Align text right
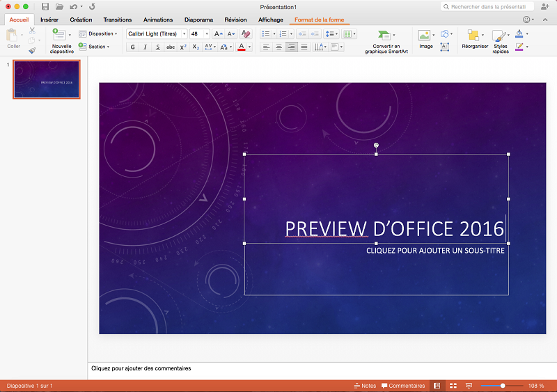Image resolution: width=557 pixels, height=392 pixels. [x=291, y=47]
